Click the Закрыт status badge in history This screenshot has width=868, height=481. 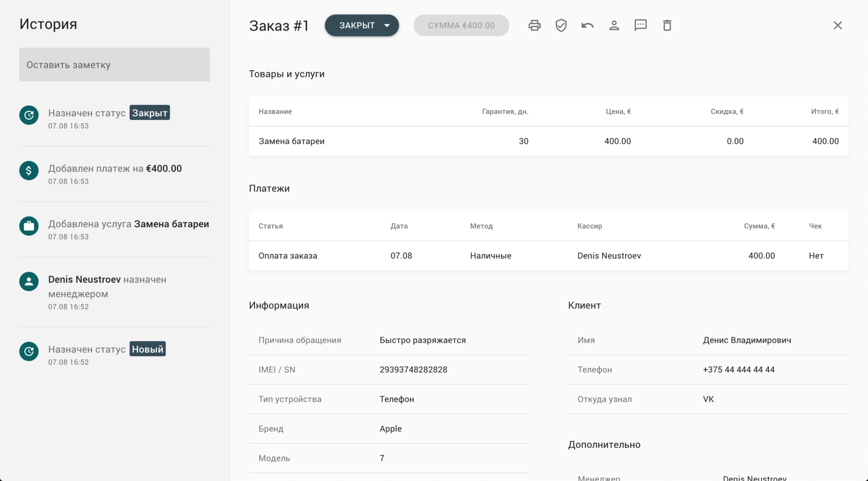pyautogui.click(x=149, y=113)
